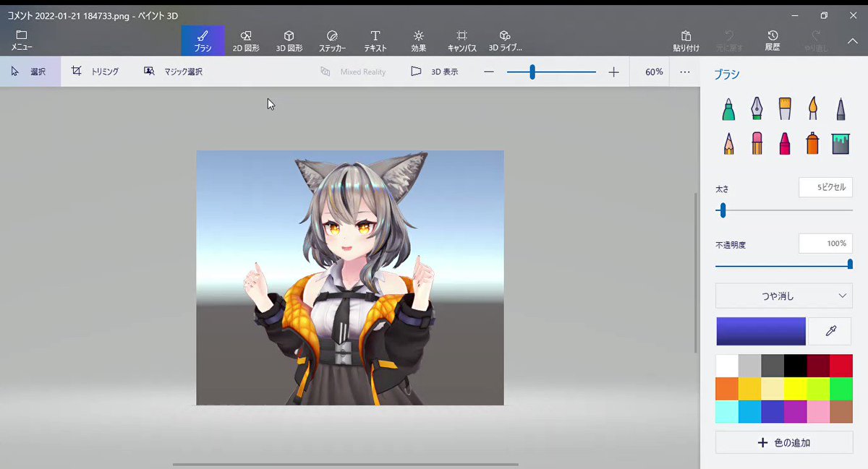The image size is (868, 469).
Task: Pick the bright red color swatch
Action: pos(841,366)
